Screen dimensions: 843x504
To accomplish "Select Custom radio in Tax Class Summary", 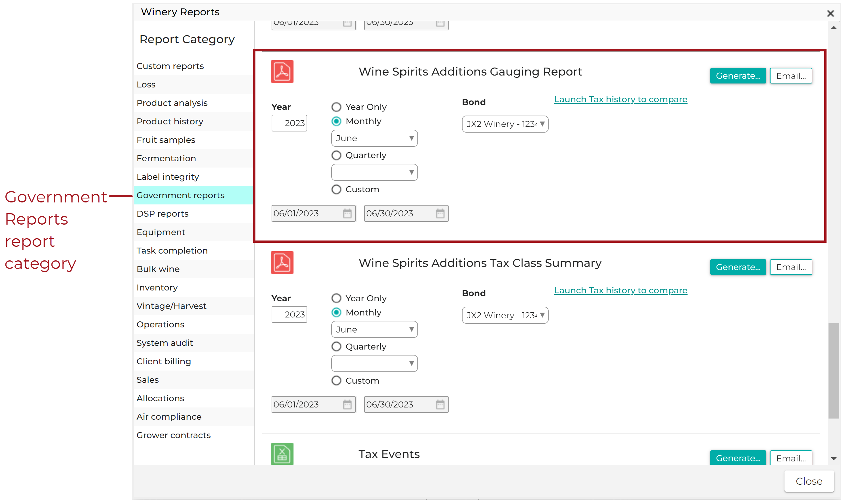I will click(336, 381).
